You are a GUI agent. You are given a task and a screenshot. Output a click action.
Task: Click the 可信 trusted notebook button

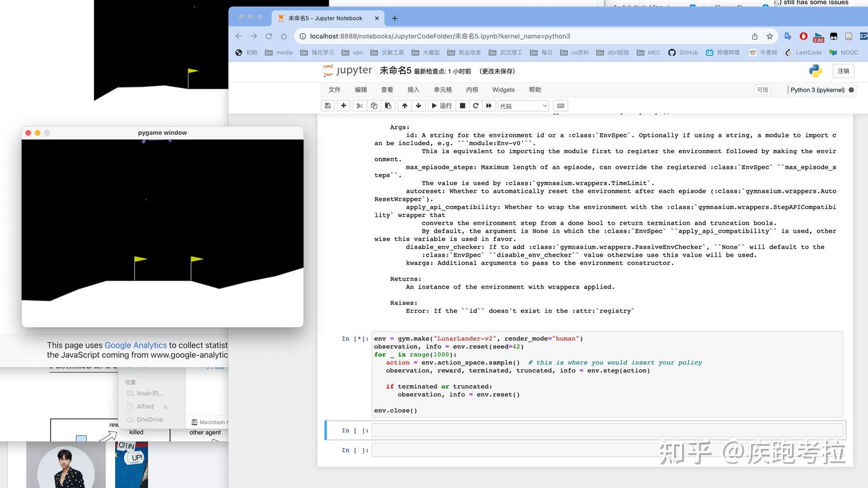click(x=763, y=90)
